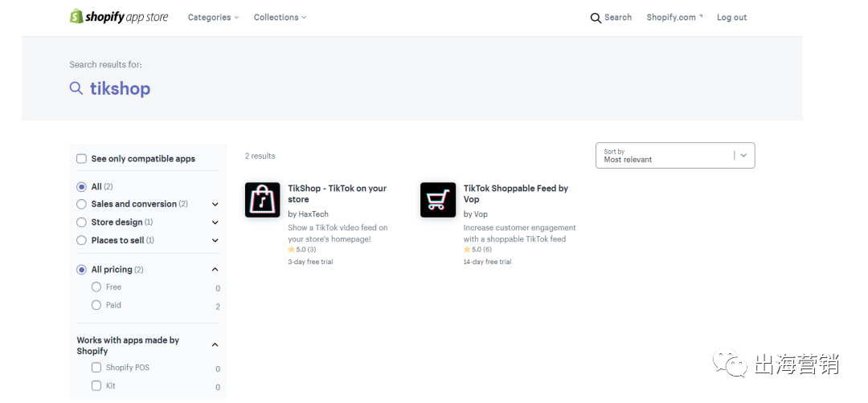Click the search magnifier icon in header
The width and height of the screenshot is (868, 403).
(596, 18)
